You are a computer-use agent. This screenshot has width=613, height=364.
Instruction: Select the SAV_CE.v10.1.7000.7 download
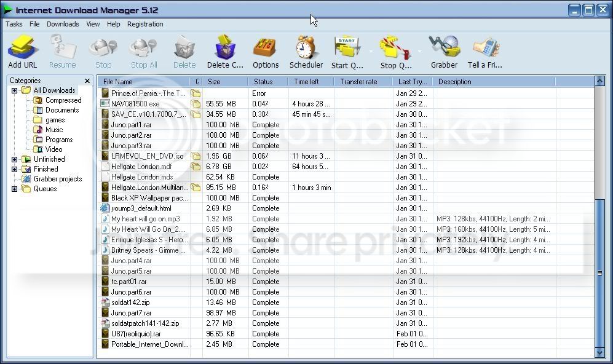click(x=346, y=114)
